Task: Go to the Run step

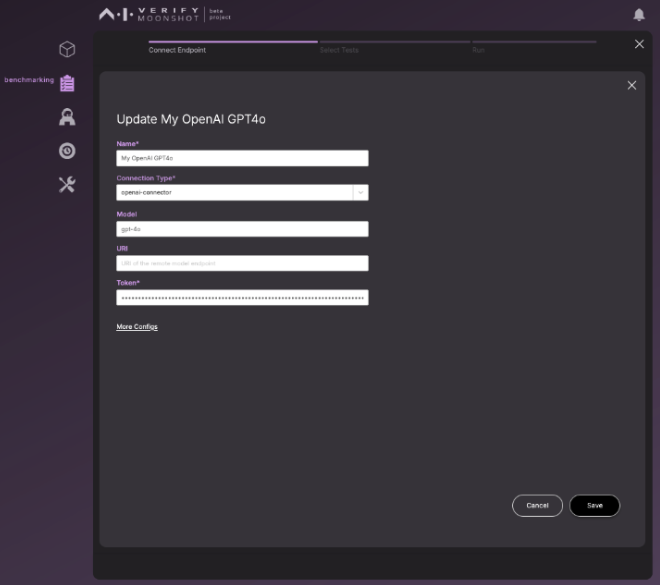Action: [x=478, y=50]
